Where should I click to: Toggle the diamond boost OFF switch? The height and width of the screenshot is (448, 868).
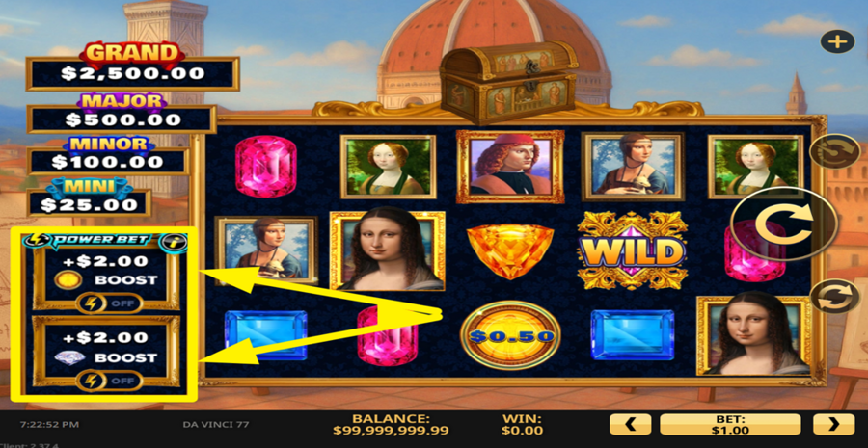point(109,381)
